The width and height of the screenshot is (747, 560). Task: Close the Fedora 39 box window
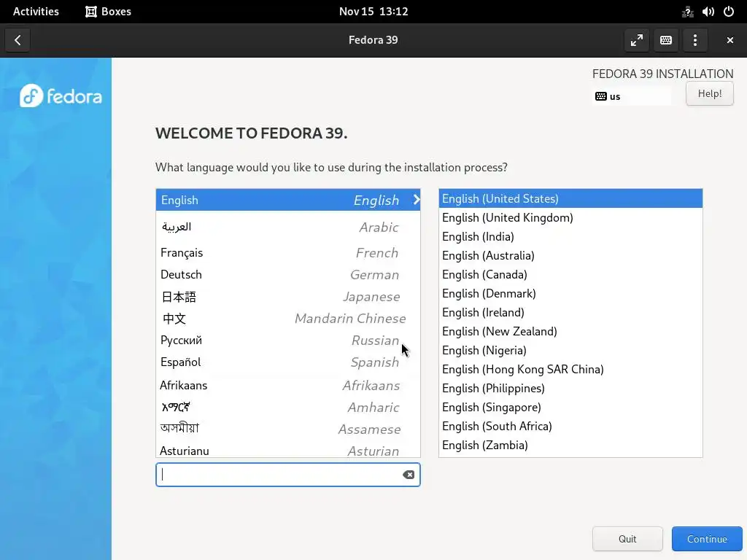(x=729, y=40)
